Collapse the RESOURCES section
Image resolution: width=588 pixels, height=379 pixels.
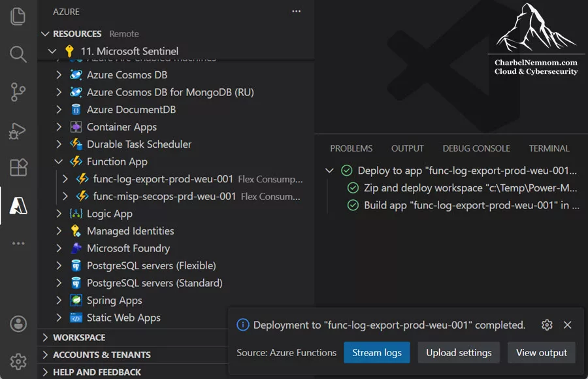click(45, 34)
